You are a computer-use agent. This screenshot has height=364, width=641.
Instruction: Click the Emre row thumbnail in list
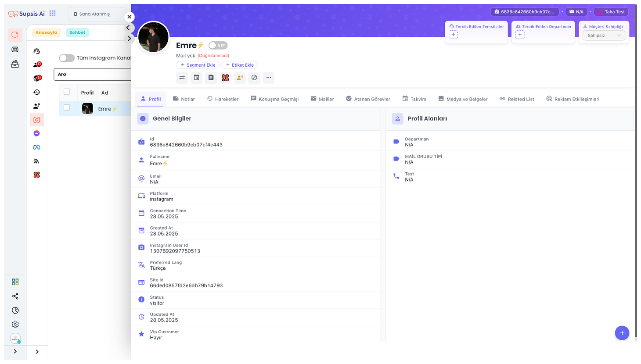87,109
